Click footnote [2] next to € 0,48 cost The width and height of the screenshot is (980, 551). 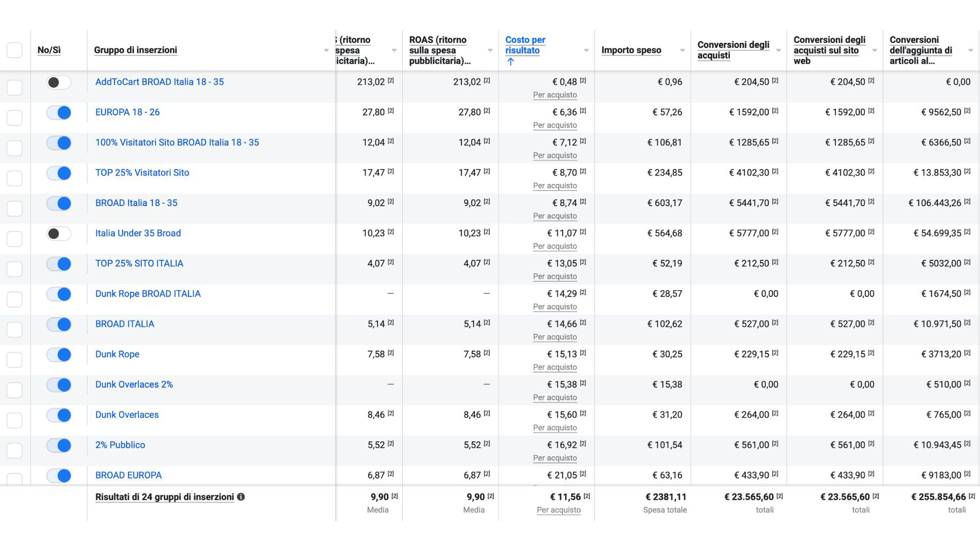[x=583, y=81]
